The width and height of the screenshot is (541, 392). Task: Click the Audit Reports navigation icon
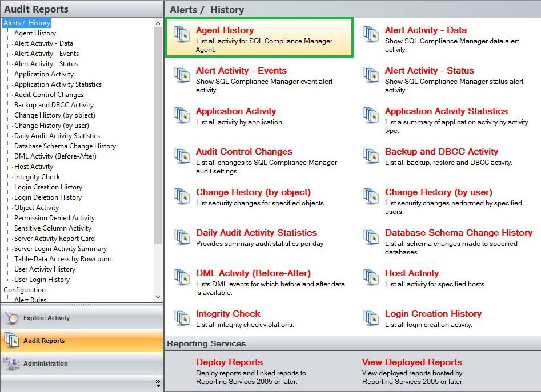pos(12,340)
